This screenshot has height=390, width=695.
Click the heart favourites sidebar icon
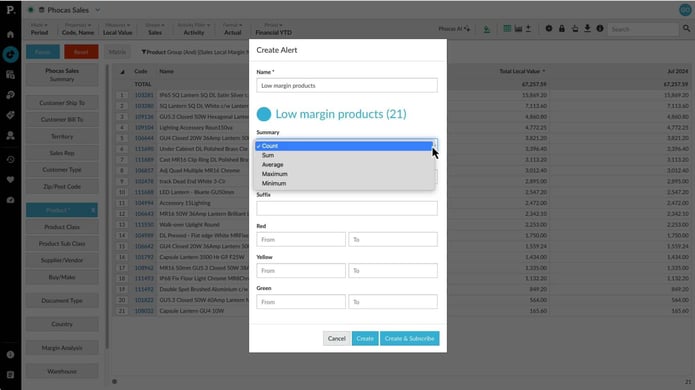[11, 180]
